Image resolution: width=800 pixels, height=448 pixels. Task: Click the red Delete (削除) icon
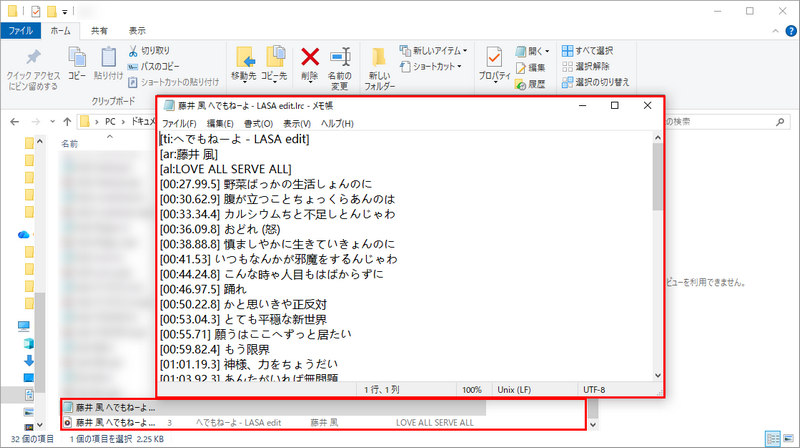pos(310,57)
